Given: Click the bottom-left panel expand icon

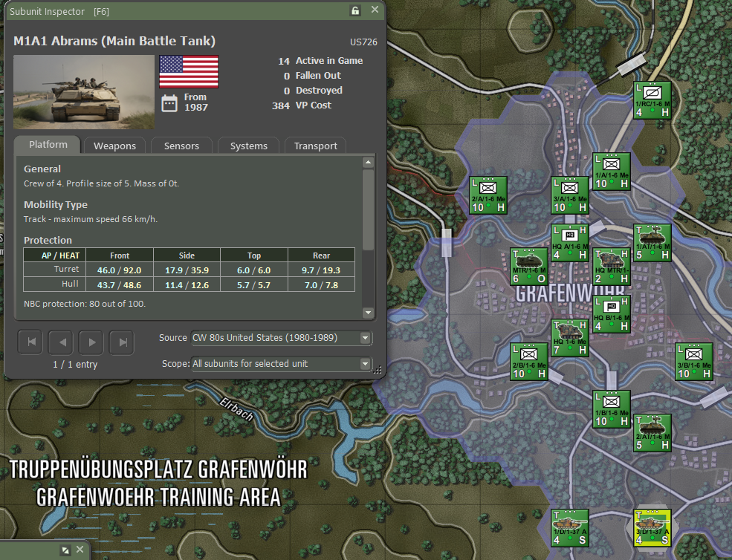Looking at the screenshot, I should (65, 550).
